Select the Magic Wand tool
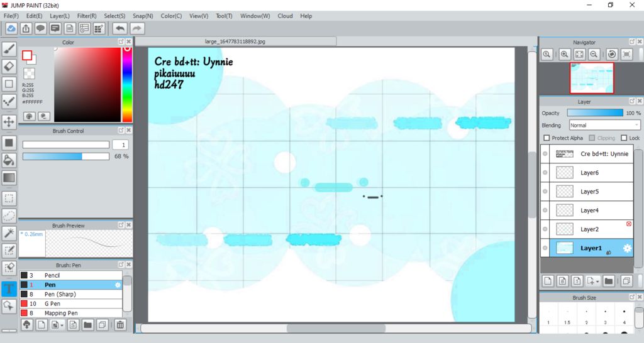This screenshot has height=343, width=644. [9, 233]
